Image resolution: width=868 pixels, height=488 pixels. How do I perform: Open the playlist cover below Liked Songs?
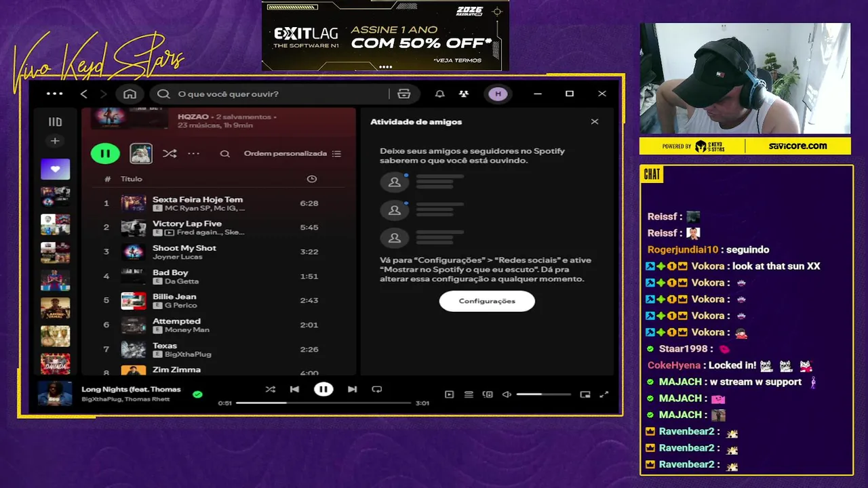coord(55,197)
